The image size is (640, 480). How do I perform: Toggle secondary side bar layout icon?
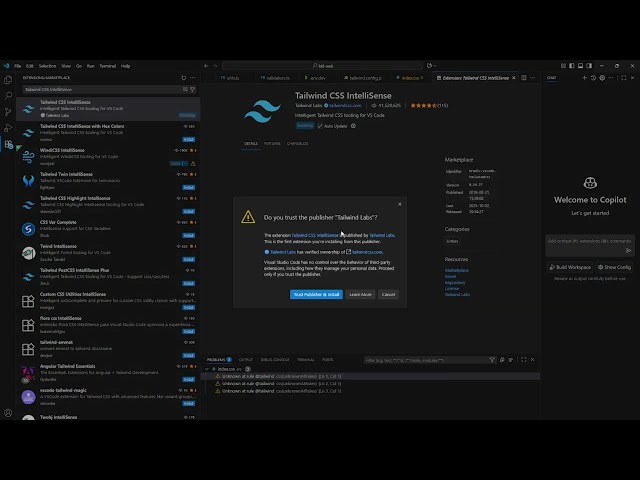click(x=589, y=66)
